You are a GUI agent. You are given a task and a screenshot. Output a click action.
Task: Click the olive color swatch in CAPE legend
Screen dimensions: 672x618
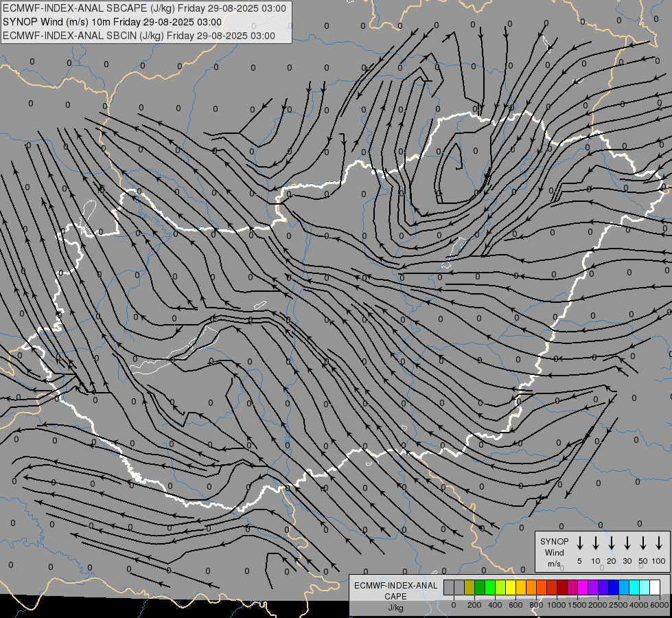pos(470,587)
